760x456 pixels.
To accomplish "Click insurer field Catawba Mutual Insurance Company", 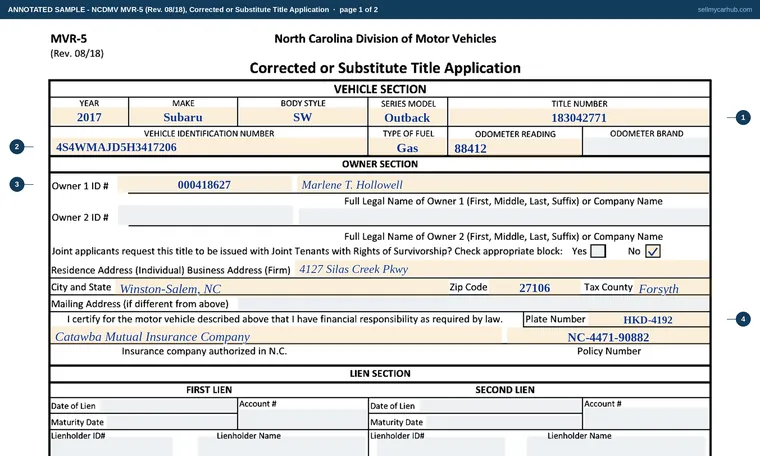I will [x=276, y=336].
